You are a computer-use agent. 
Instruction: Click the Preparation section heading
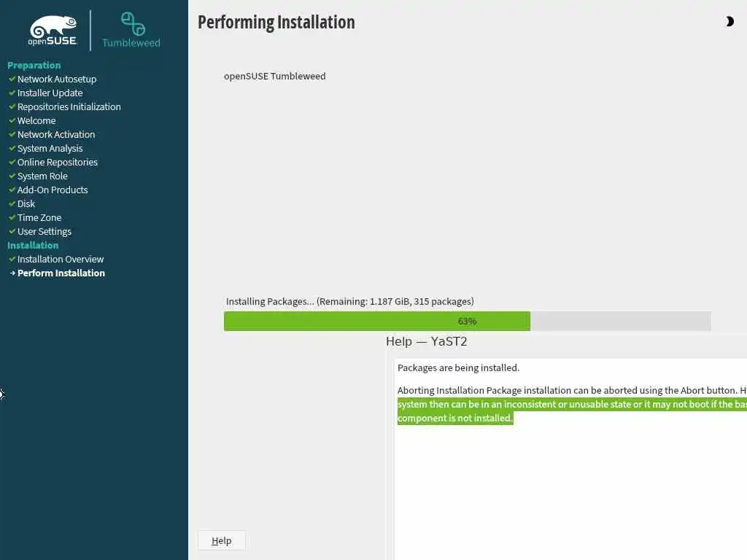[34, 65]
